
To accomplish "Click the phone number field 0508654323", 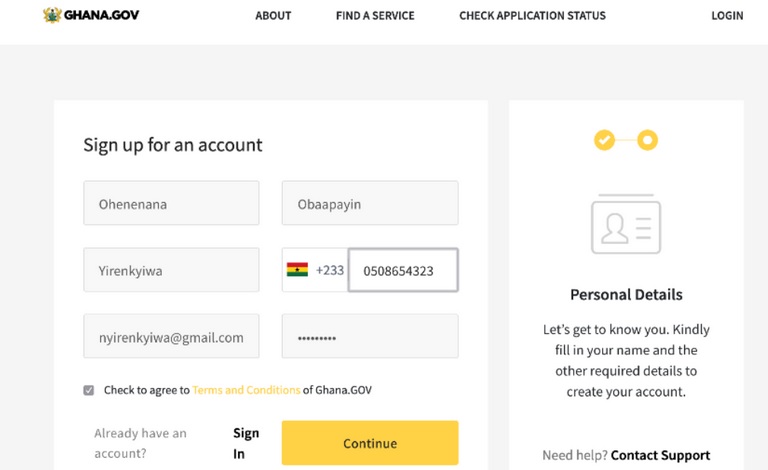I will [x=403, y=270].
